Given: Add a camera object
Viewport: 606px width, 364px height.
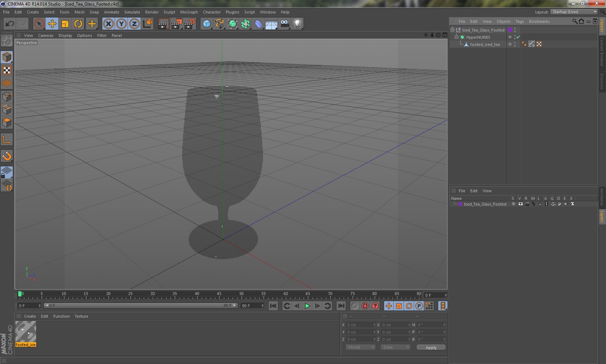Looking at the screenshot, I should pos(284,24).
